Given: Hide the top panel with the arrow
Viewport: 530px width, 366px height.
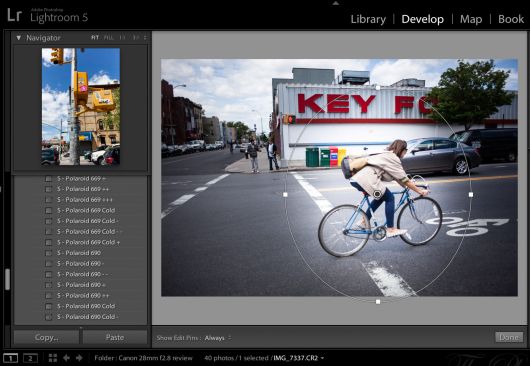Looking at the screenshot, I should (336, 3).
